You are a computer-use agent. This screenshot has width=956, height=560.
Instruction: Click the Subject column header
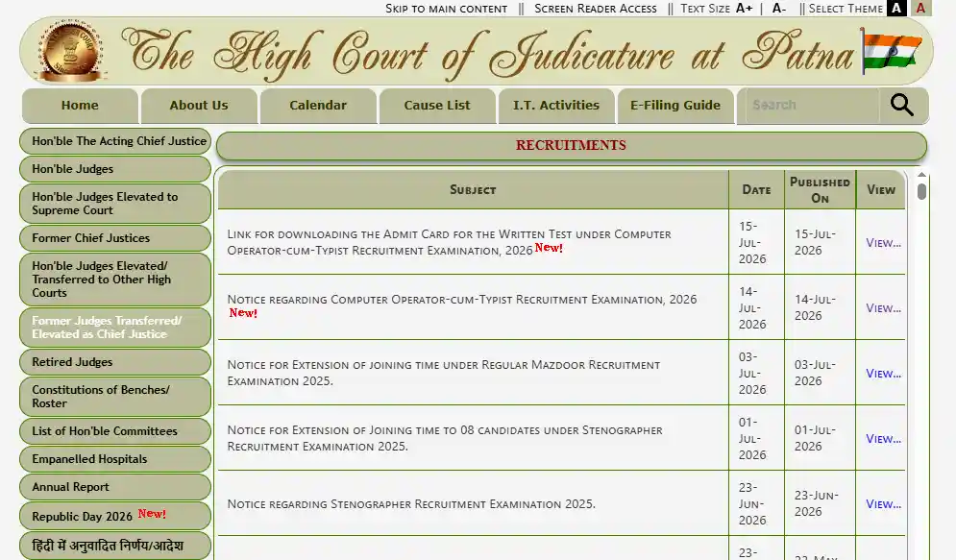tap(473, 189)
